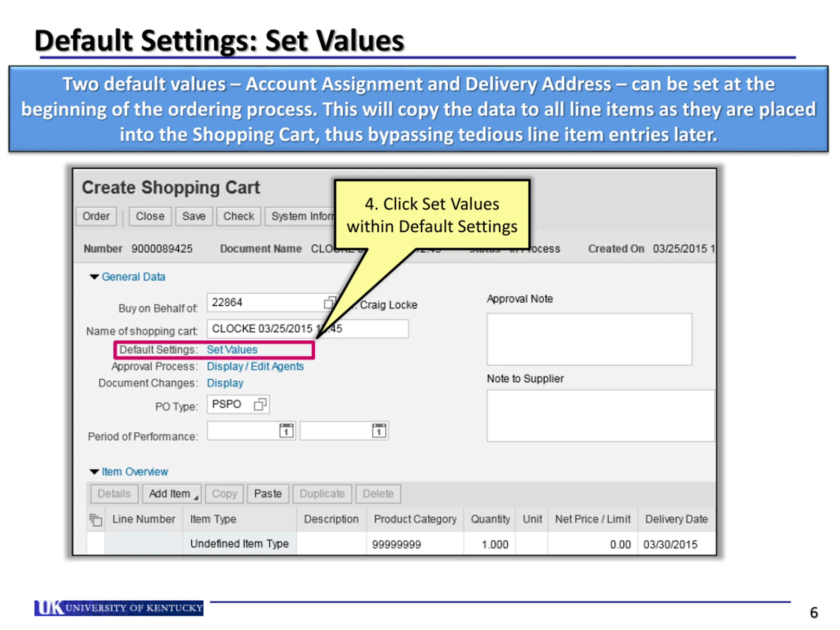840x630 pixels.
Task: Click the Check button
Action: [x=239, y=217]
